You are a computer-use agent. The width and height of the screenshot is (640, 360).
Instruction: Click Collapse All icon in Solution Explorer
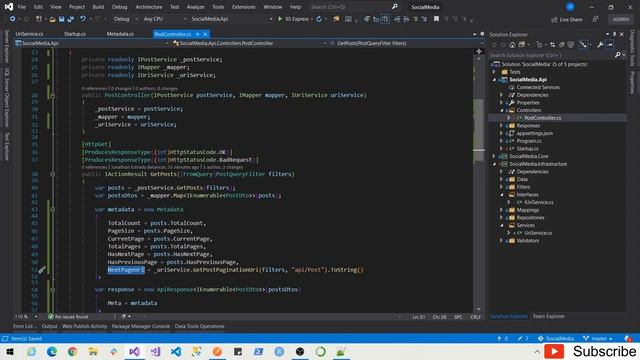pos(562,45)
